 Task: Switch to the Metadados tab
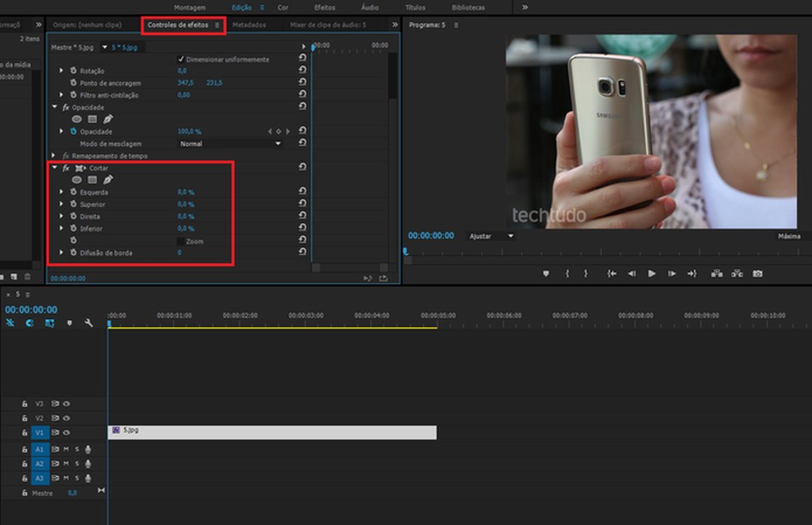coord(248,25)
